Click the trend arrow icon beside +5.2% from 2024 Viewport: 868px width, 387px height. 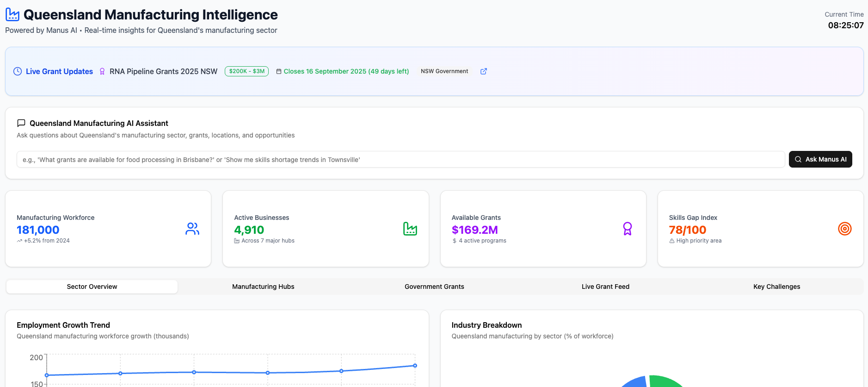19,241
